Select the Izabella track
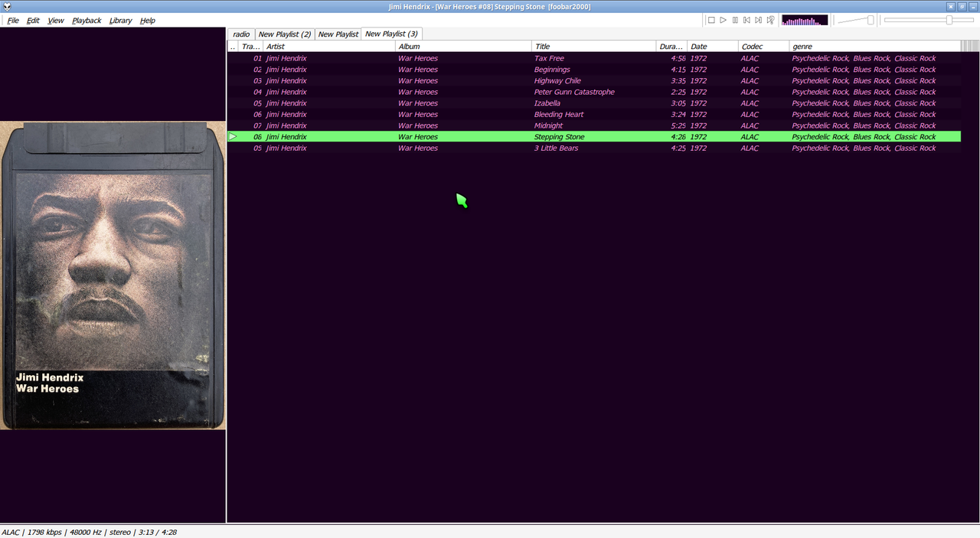This screenshot has height=538, width=980. pyautogui.click(x=594, y=103)
